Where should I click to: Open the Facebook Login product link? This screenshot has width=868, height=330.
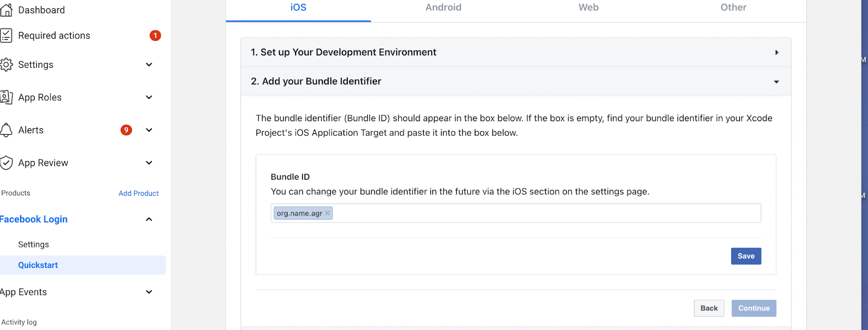point(34,219)
